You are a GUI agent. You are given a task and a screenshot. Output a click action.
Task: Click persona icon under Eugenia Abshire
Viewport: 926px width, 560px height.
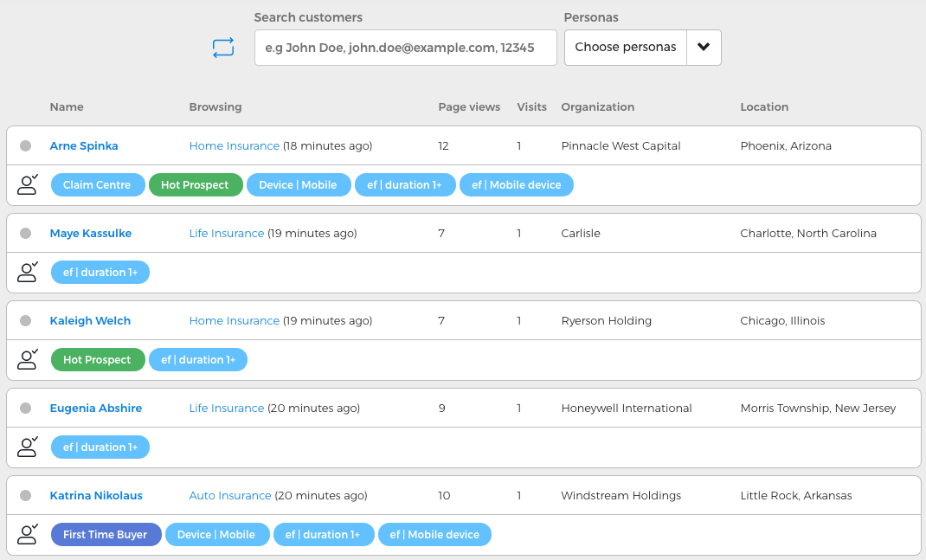point(28,447)
